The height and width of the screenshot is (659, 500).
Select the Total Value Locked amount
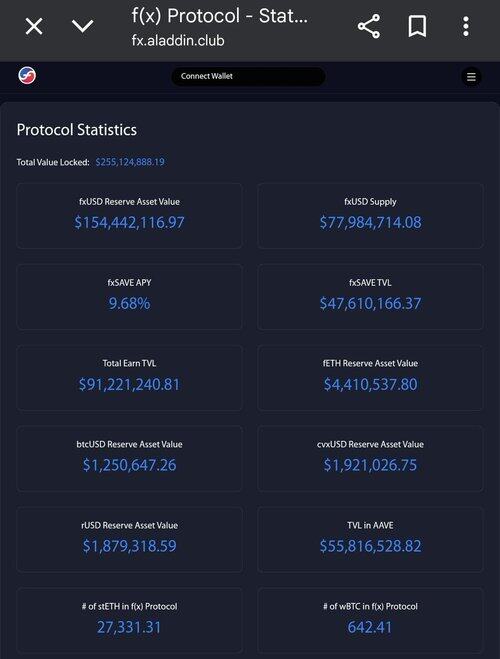[130, 162]
